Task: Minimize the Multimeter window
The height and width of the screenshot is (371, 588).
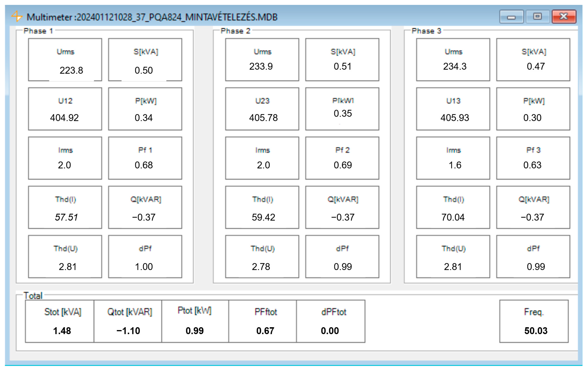Action: click(511, 17)
